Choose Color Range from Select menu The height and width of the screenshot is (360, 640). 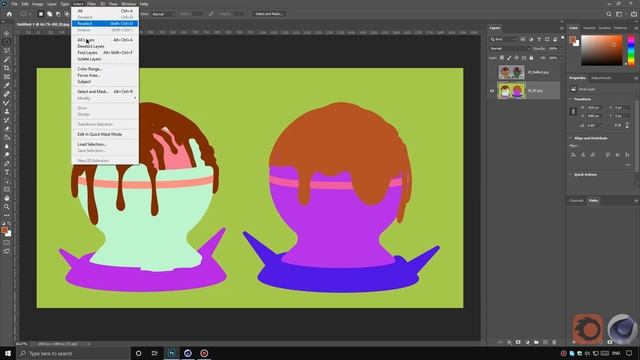(x=105, y=69)
